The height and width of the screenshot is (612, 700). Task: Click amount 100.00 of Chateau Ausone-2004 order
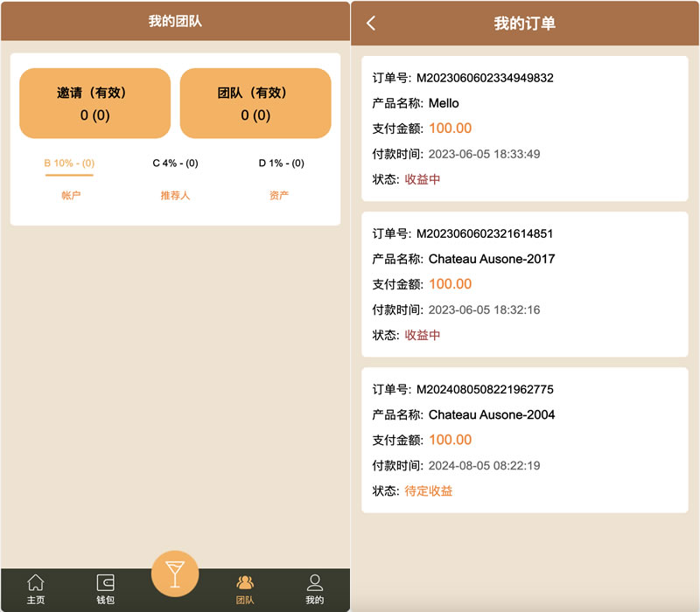pyautogui.click(x=451, y=440)
